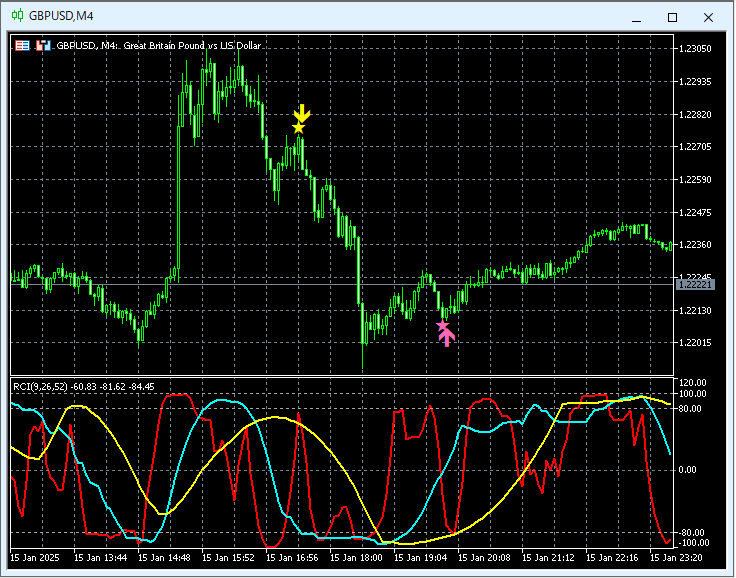Screen dimensions: 736x578
Task: Click the 1.23050 price scale label
Action: (695, 49)
